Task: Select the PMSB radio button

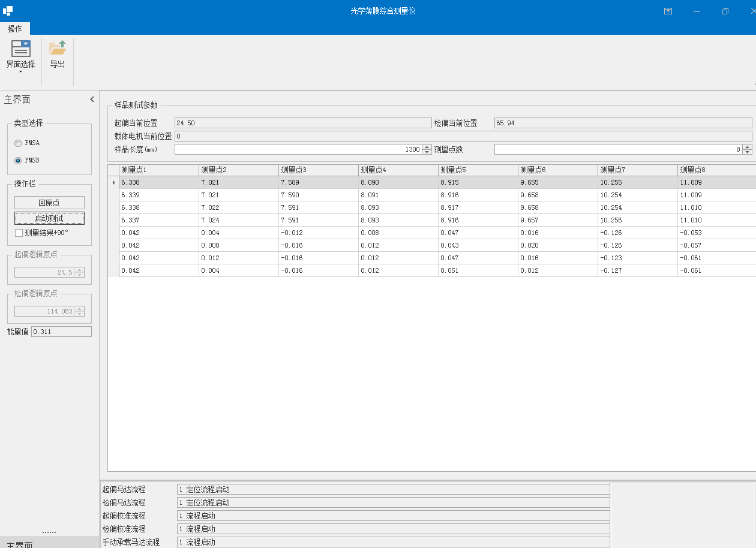Action: (18, 161)
